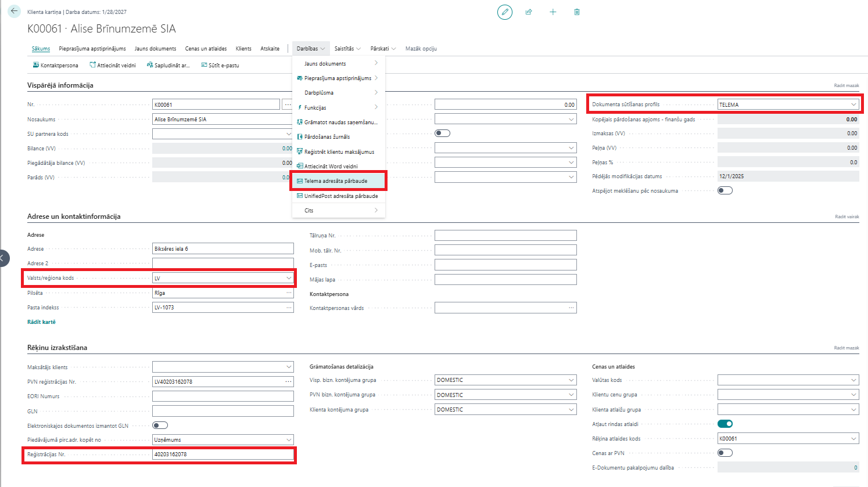
Task: Open Valūtas kods dropdown
Action: click(x=853, y=380)
